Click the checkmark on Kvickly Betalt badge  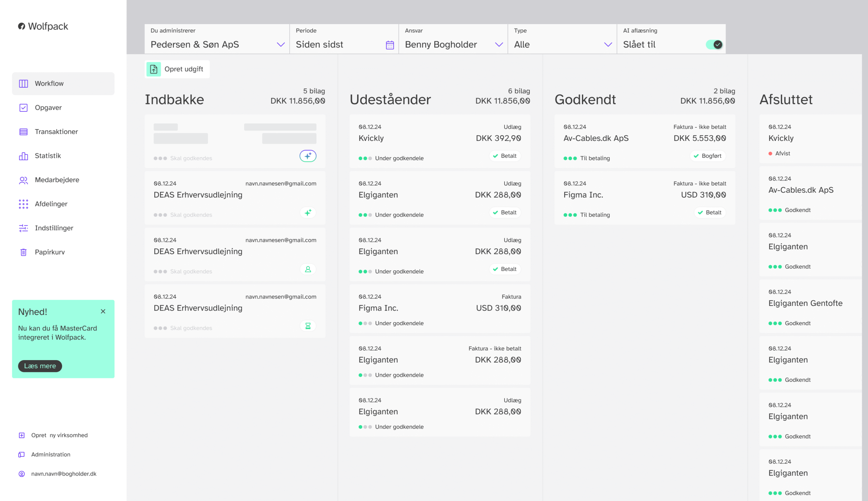point(495,156)
